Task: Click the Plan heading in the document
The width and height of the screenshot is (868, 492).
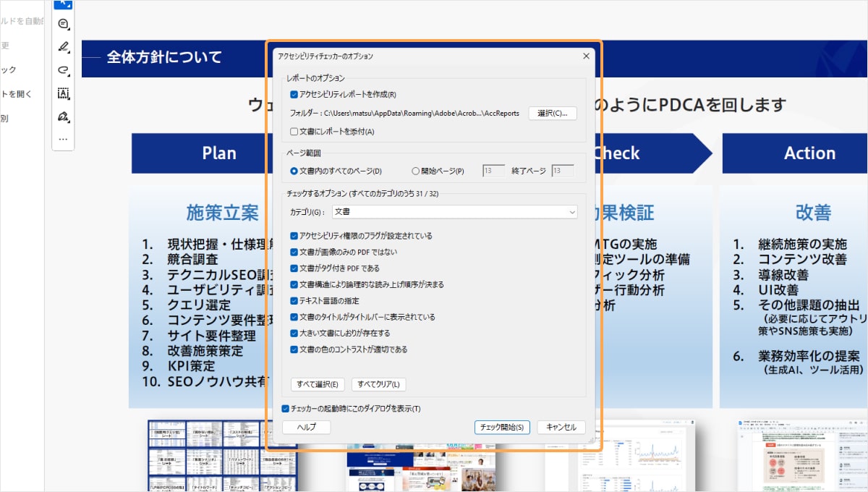Action: pos(219,153)
